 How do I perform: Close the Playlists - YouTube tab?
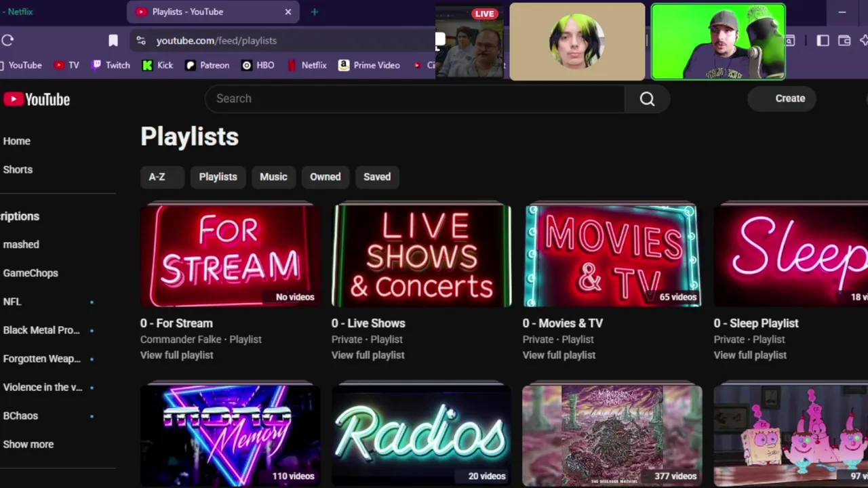(288, 12)
